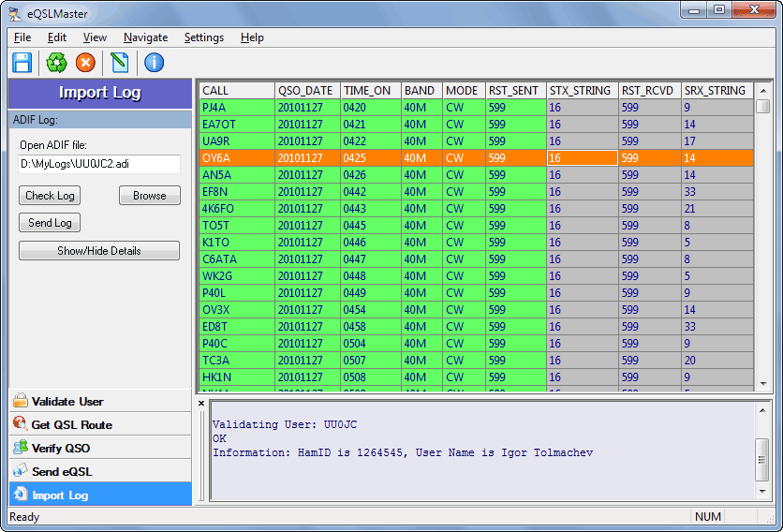Click the green recycle refresh toolbar icon

(x=56, y=63)
